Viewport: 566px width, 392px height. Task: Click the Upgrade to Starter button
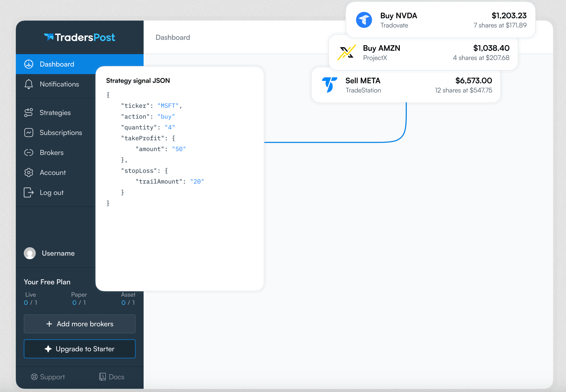(80, 349)
